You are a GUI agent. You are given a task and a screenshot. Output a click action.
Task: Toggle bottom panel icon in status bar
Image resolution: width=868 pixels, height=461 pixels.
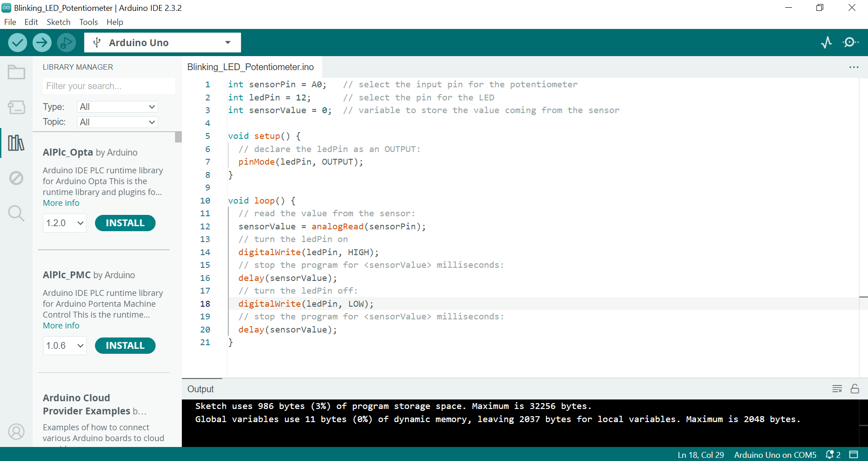point(854,455)
